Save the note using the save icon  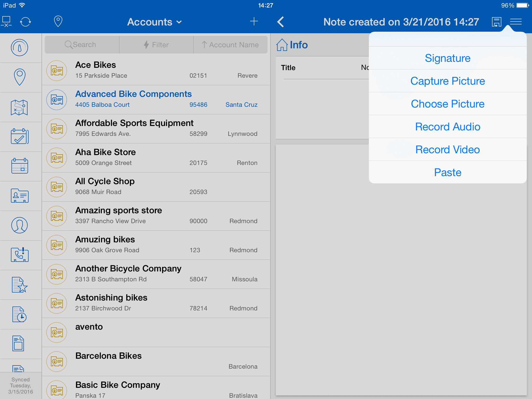[496, 22]
